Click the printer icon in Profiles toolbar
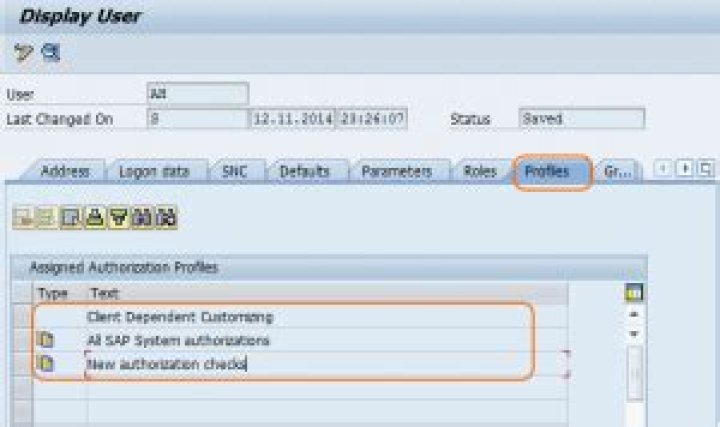 95,217
